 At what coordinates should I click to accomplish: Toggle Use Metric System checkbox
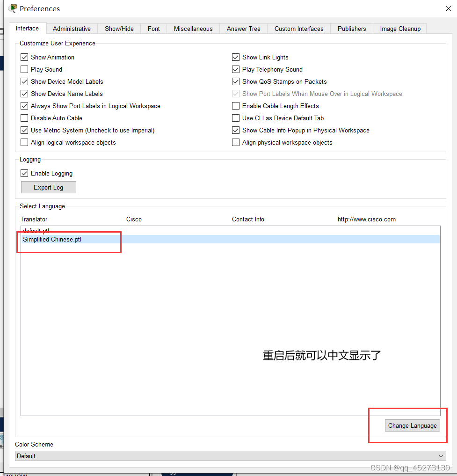(24, 130)
